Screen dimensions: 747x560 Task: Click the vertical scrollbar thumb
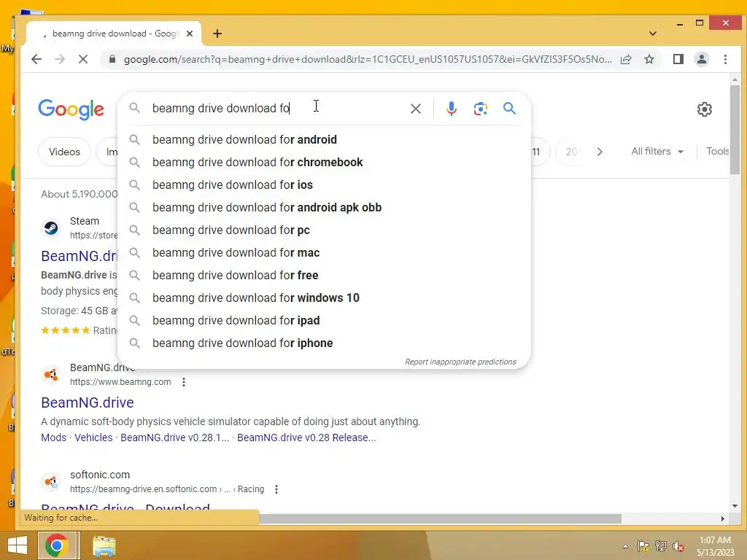735,130
